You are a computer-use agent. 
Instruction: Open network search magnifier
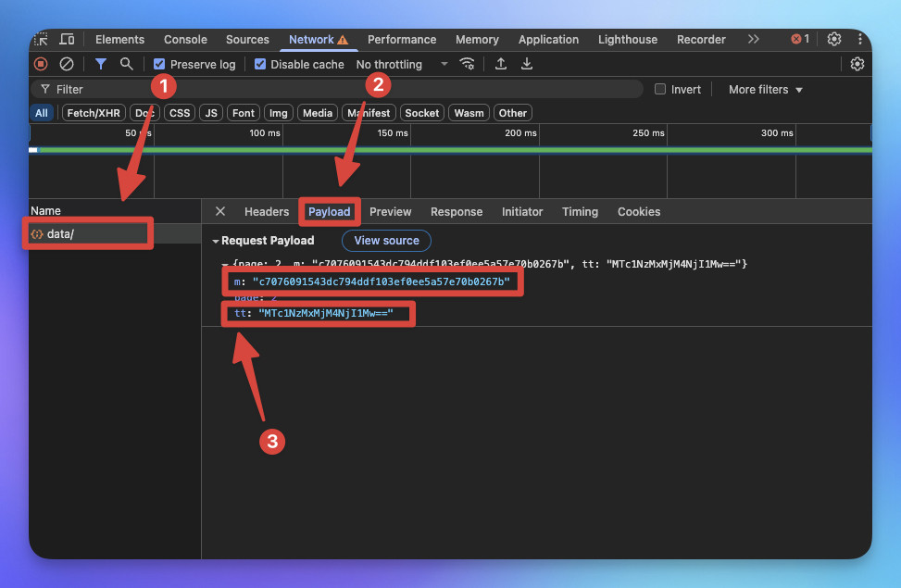coord(127,64)
